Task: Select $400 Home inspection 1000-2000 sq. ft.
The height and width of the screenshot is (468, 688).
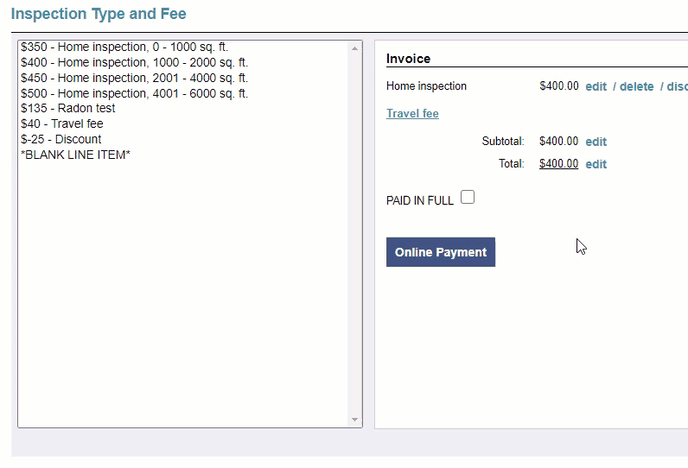Action: pyautogui.click(x=133, y=62)
